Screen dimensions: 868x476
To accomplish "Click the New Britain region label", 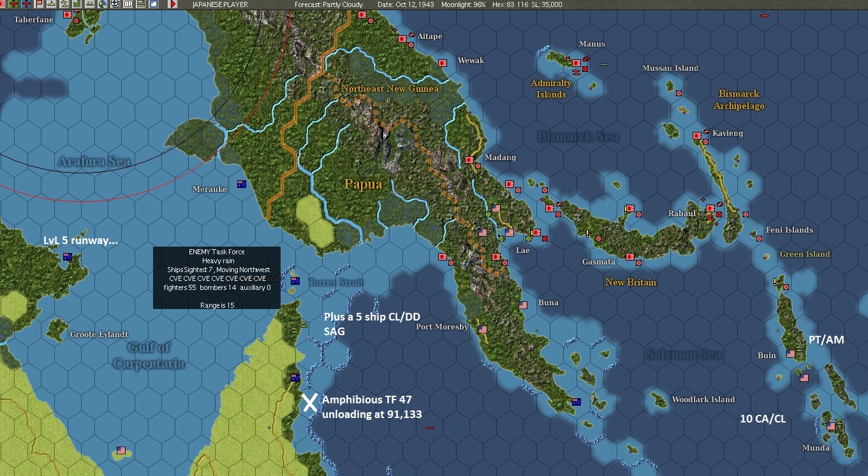I will [x=631, y=282].
